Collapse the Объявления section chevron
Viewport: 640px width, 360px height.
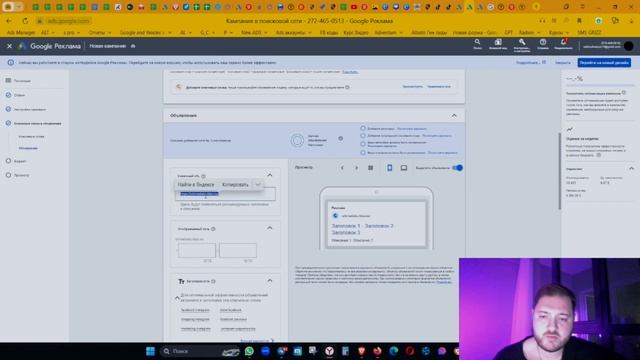(454, 116)
